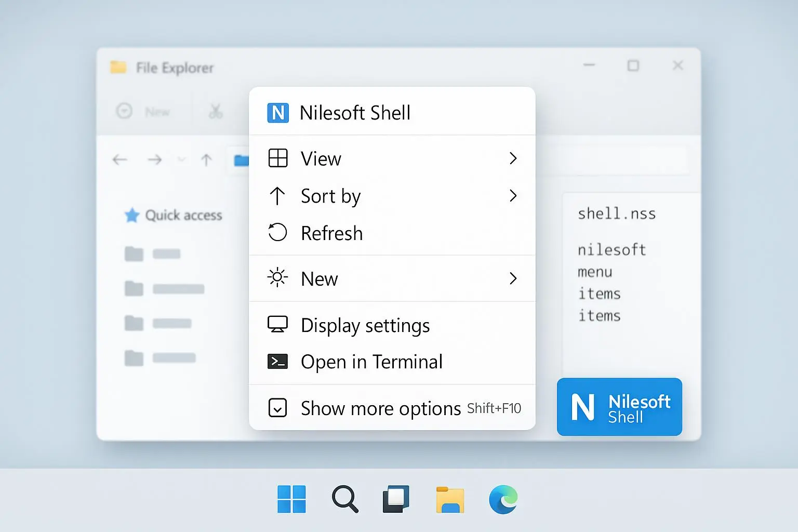The image size is (798, 532).
Task: Click the nilesoft text line
Action: (611, 250)
